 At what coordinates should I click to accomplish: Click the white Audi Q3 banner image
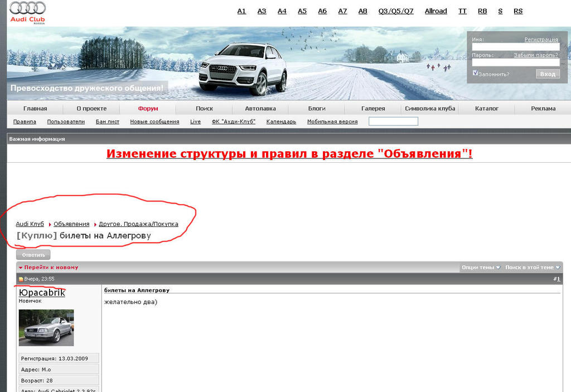click(x=243, y=69)
